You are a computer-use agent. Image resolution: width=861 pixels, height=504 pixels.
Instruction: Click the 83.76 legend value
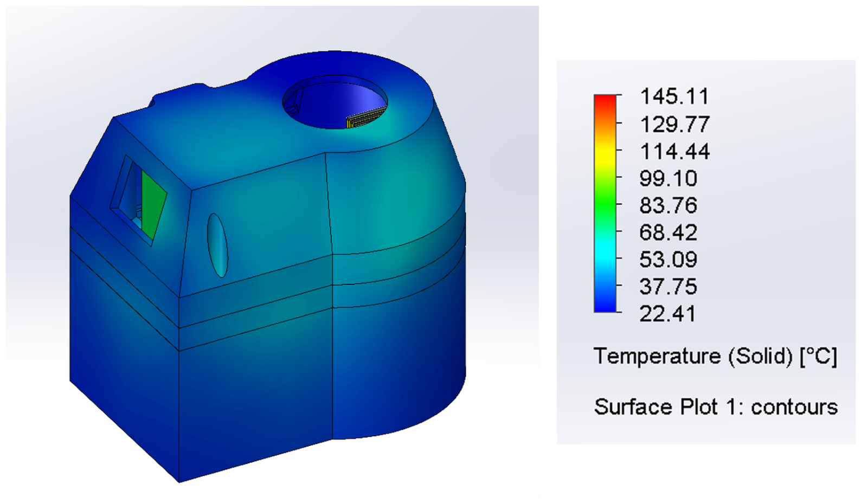click(668, 205)
